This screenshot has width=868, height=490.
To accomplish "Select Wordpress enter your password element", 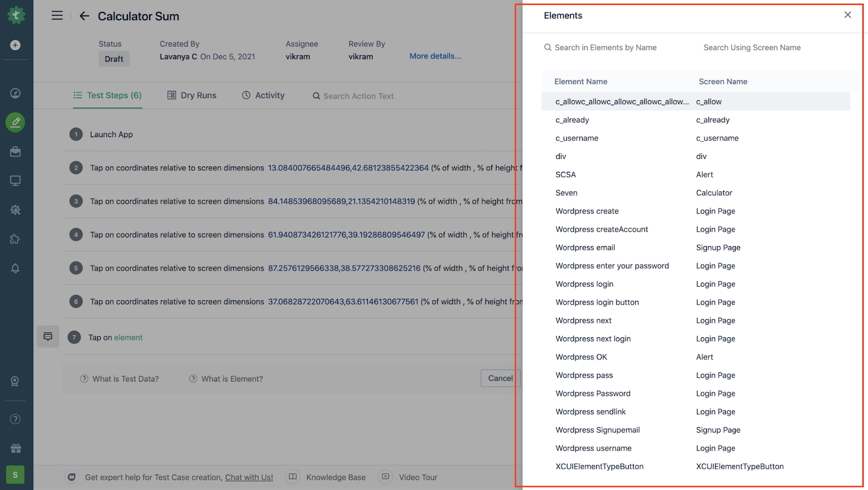I will (695, 266).
